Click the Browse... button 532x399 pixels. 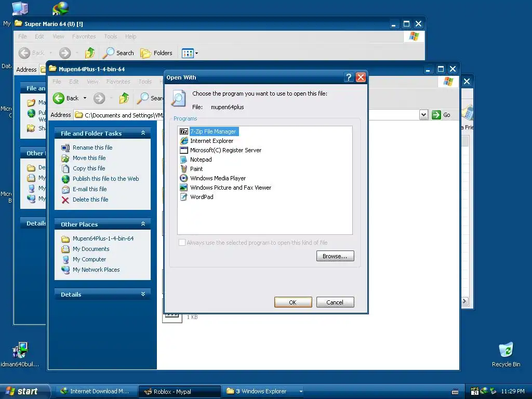pyautogui.click(x=335, y=256)
